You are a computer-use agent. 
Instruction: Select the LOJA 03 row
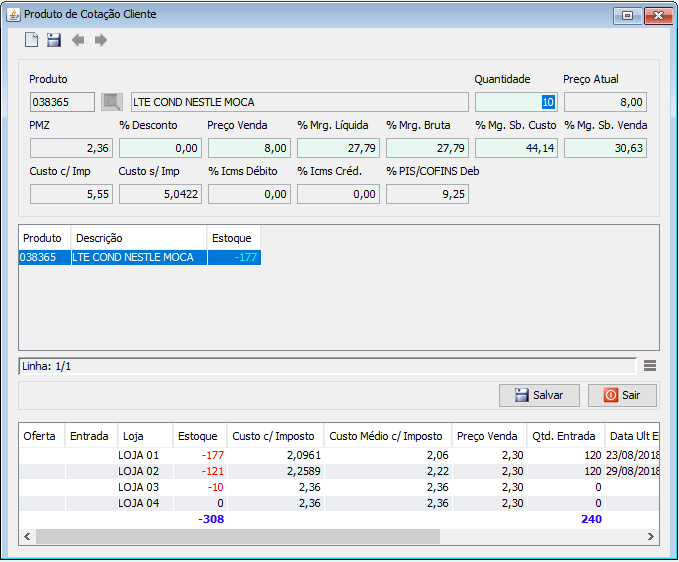tap(339, 487)
